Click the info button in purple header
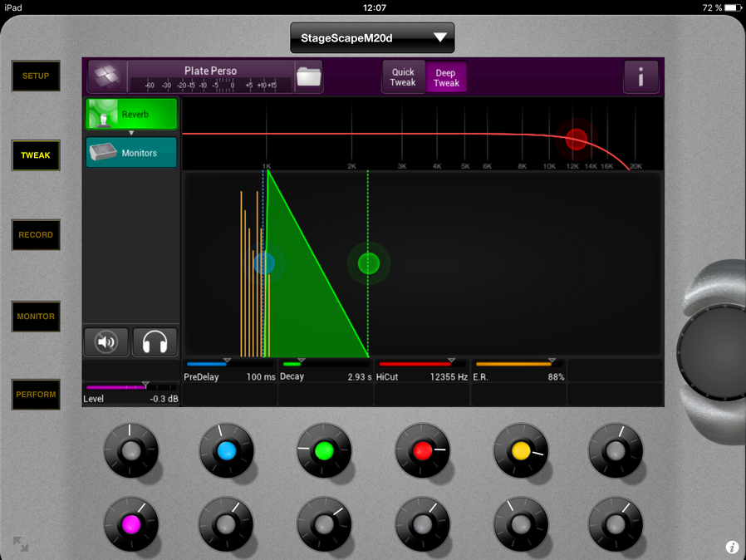Viewport: 746px width, 560px height. tap(640, 77)
